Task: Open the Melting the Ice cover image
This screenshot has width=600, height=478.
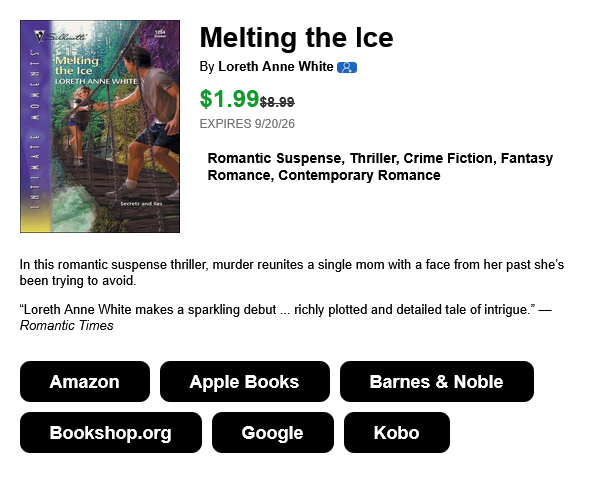Action: click(100, 126)
